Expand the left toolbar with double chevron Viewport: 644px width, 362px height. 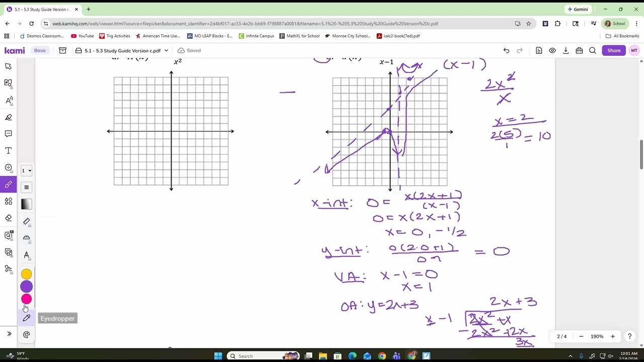(9, 334)
